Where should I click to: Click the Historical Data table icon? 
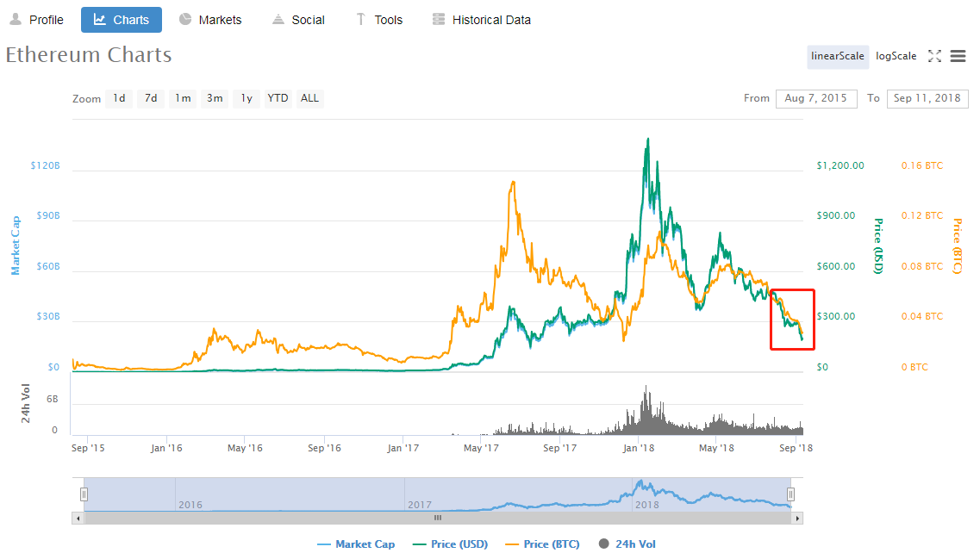[439, 19]
